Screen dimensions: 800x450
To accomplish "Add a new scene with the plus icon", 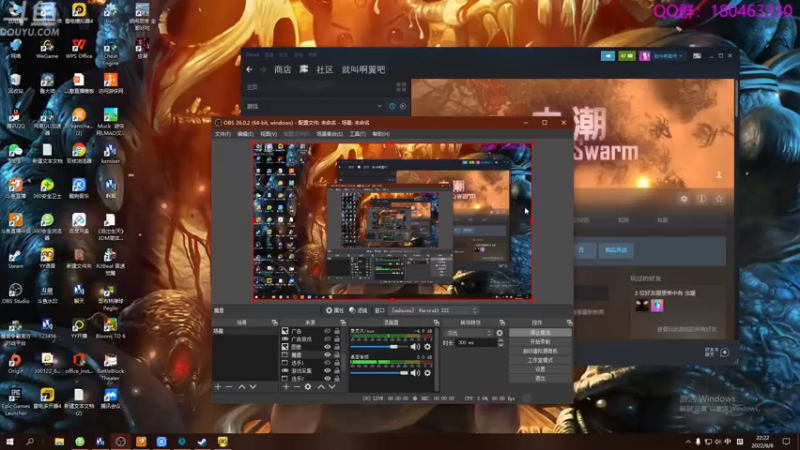I will click(x=218, y=387).
